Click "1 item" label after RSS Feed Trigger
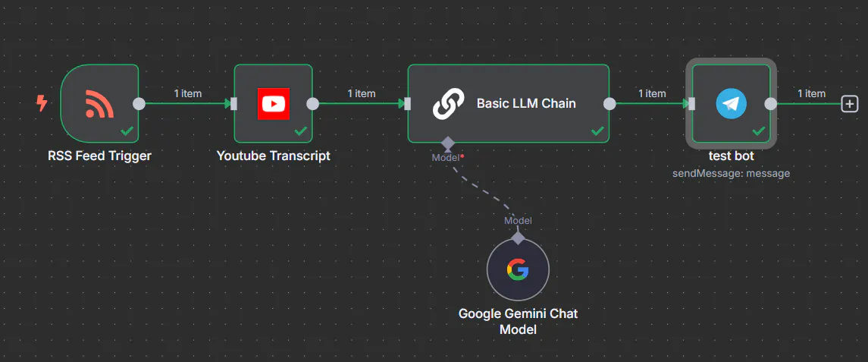 coord(188,93)
